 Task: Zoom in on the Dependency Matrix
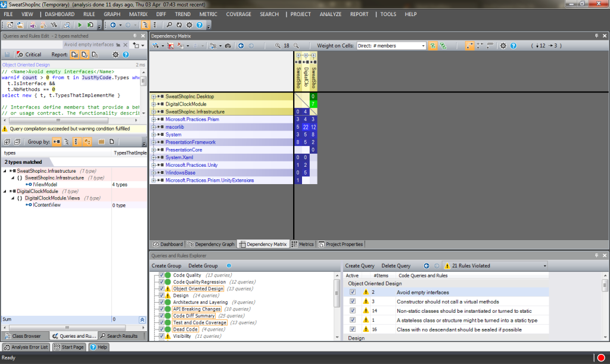point(278,45)
